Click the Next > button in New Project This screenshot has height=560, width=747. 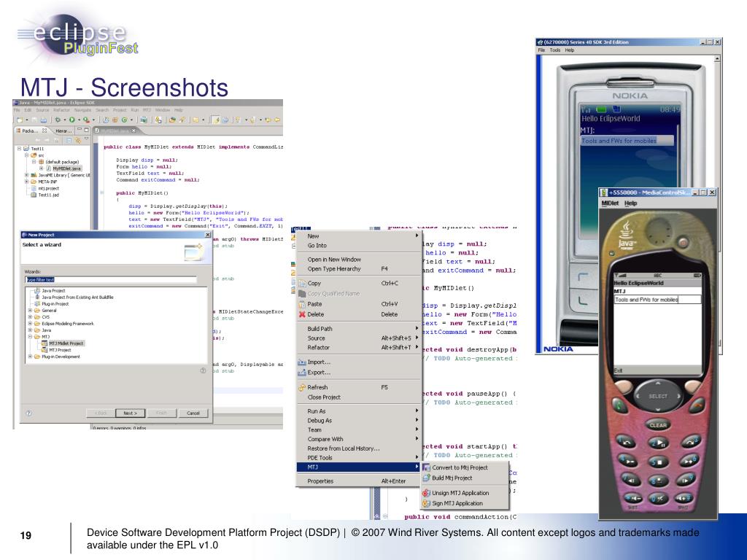pos(131,413)
